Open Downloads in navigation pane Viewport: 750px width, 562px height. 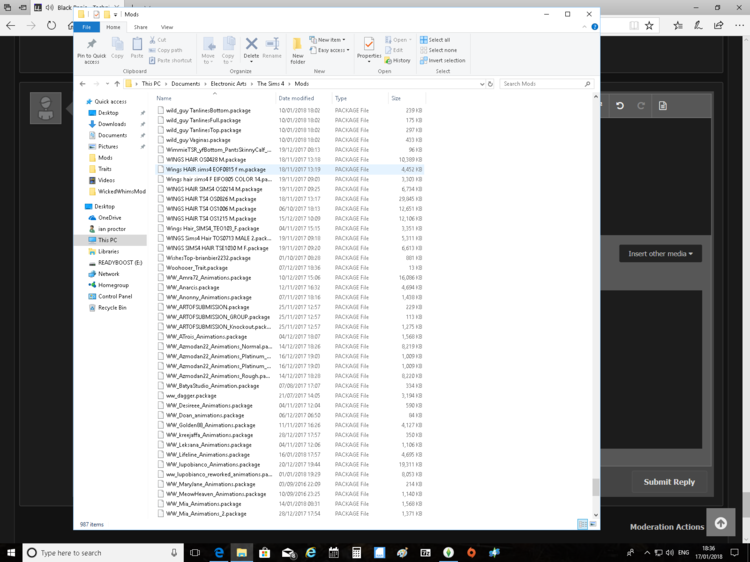click(112, 124)
